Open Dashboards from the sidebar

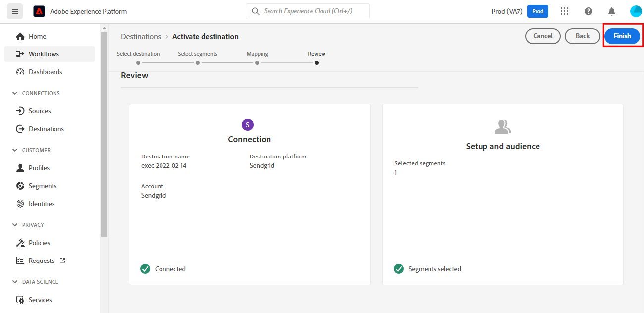click(x=45, y=72)
